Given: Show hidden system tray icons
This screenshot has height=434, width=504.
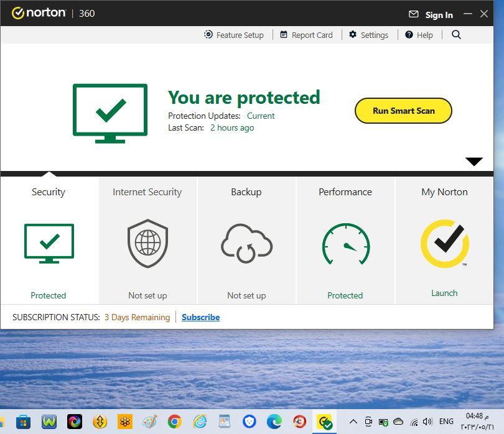Looking at the screenshot, I should tap(353, 422).
